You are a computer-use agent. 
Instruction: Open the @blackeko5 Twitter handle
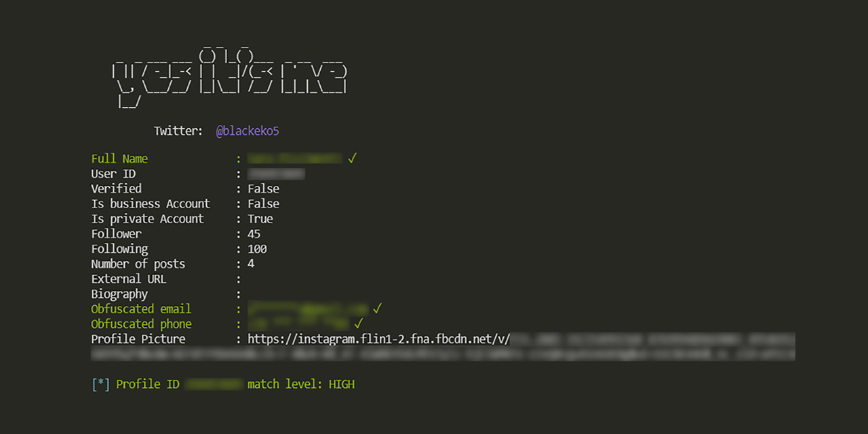click(x=248, y=131)
